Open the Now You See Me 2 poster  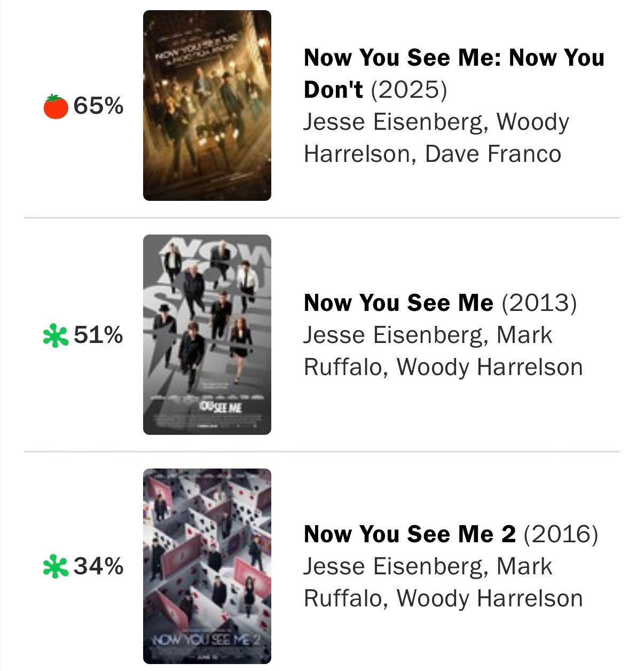click(x=207, y=566)
